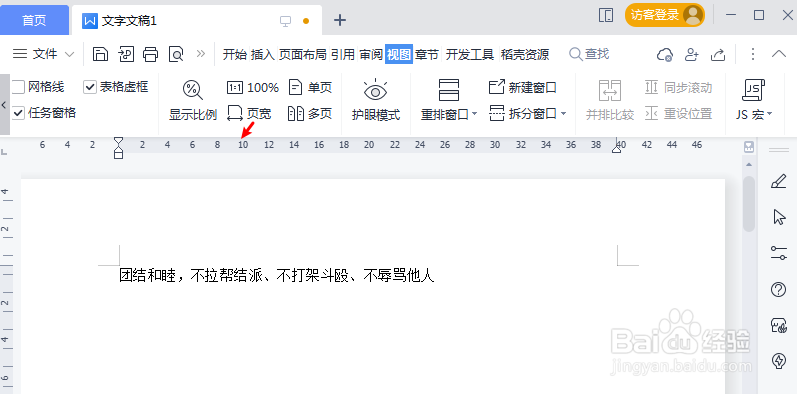Select the 文字文稿1 document tab
This screenshot has width=797, height=394.
(197, 20)
